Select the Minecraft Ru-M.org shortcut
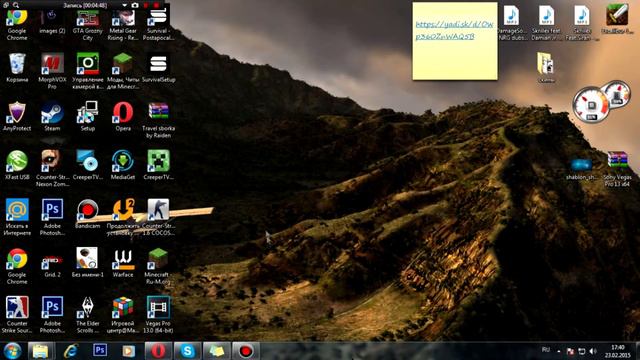 158,266
